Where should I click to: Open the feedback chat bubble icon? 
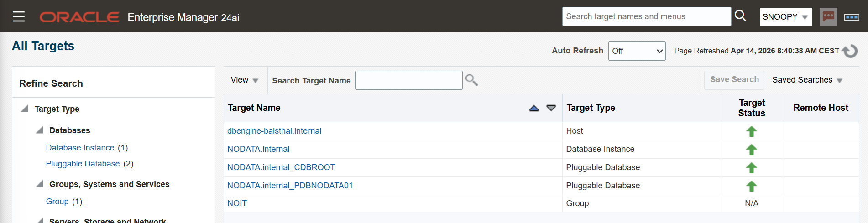click(828, 17)
